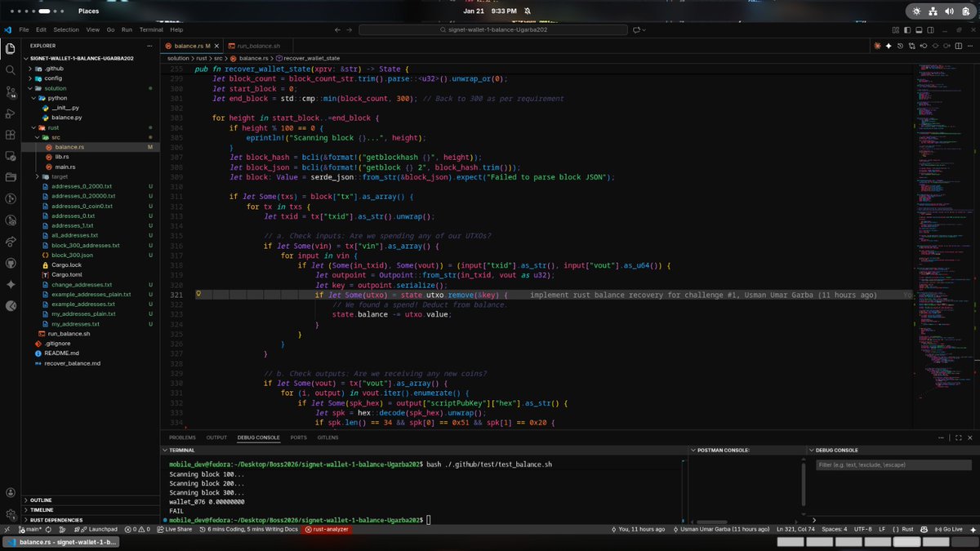The width and height of the screenshot is (980, 551).
Task: Open Cargo.toml in the file tree
Action: pyautogui.click(x=67, y=275)
